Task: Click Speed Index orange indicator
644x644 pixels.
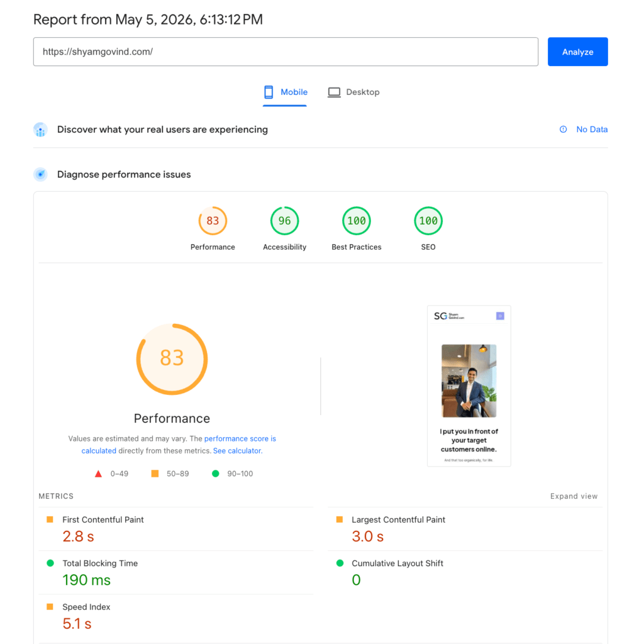Action: (50, 607)
